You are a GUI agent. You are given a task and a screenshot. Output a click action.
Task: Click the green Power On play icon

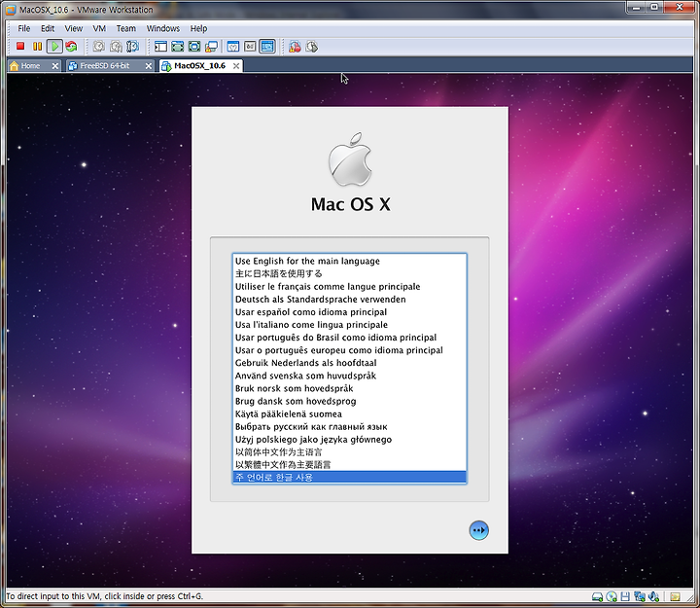[54, 46]
